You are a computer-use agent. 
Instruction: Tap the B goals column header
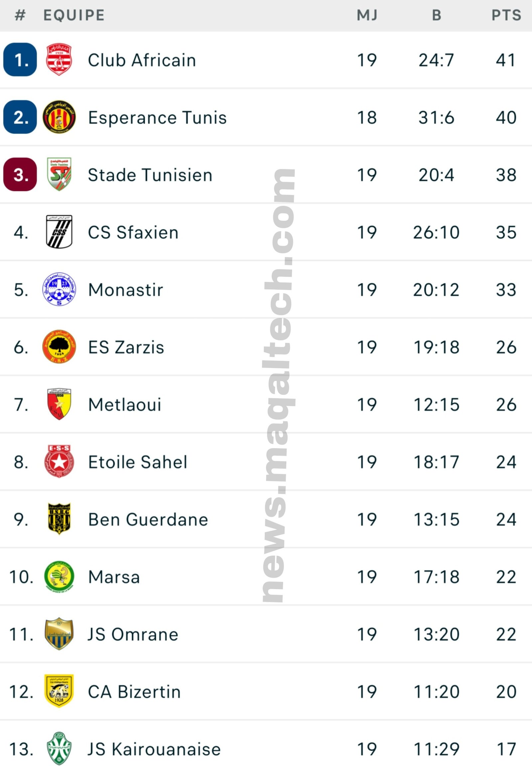click(x=436, y=15)
